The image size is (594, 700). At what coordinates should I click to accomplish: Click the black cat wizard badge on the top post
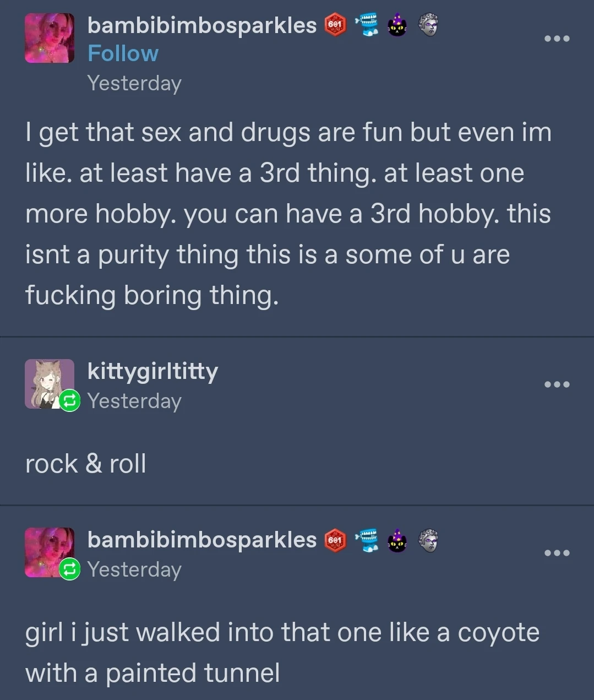tap(397, 25)
